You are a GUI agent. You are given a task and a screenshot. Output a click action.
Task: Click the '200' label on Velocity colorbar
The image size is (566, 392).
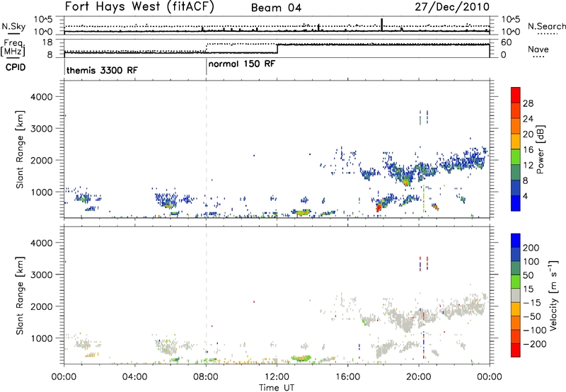click(x=531, y=248)
